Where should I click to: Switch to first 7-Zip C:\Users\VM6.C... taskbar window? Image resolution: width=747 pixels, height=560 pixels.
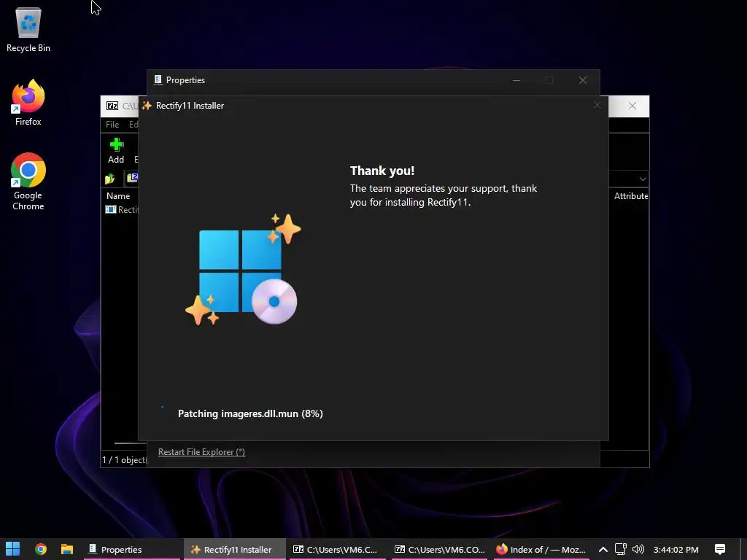point(336,549)
